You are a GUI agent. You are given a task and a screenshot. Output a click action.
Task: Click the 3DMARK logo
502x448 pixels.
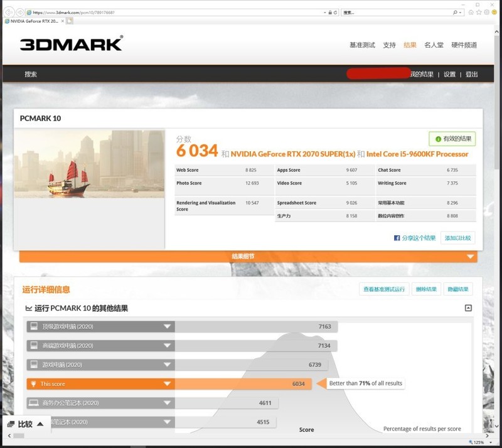tap(72, 43)
